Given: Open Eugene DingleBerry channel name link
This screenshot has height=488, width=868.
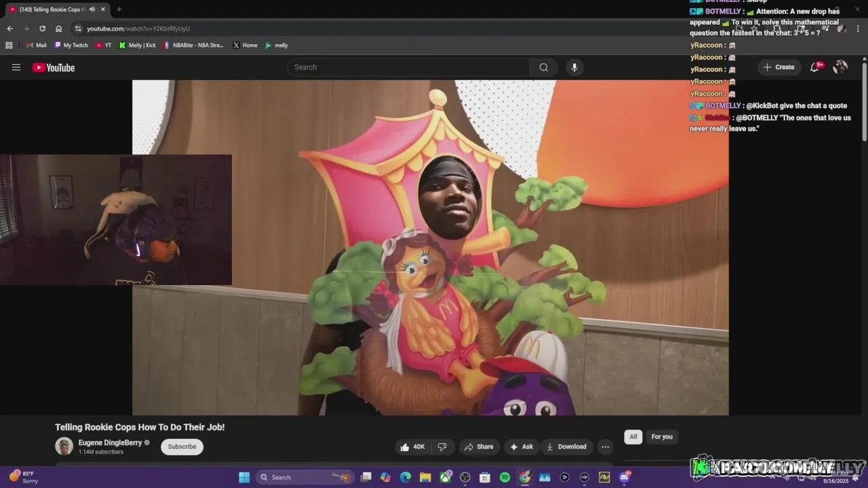Looking at the screenshot, I should (110, 443).
